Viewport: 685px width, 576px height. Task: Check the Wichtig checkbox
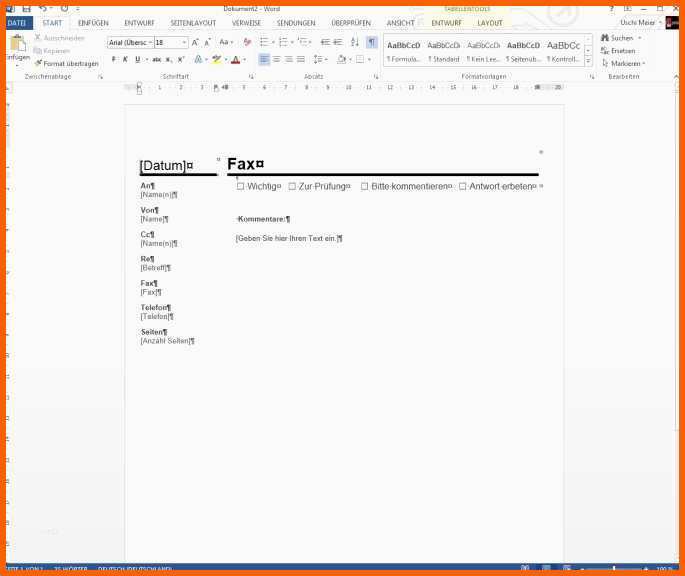[240, 187]
